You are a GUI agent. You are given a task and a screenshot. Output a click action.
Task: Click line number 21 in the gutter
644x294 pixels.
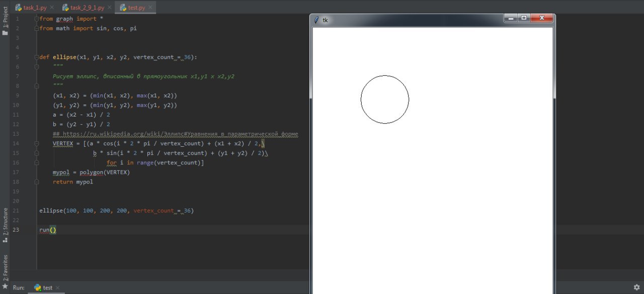(16, 211)
